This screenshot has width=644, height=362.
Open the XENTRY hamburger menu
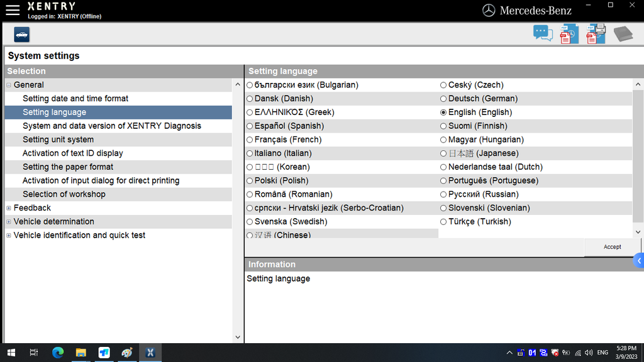[12, 9]
